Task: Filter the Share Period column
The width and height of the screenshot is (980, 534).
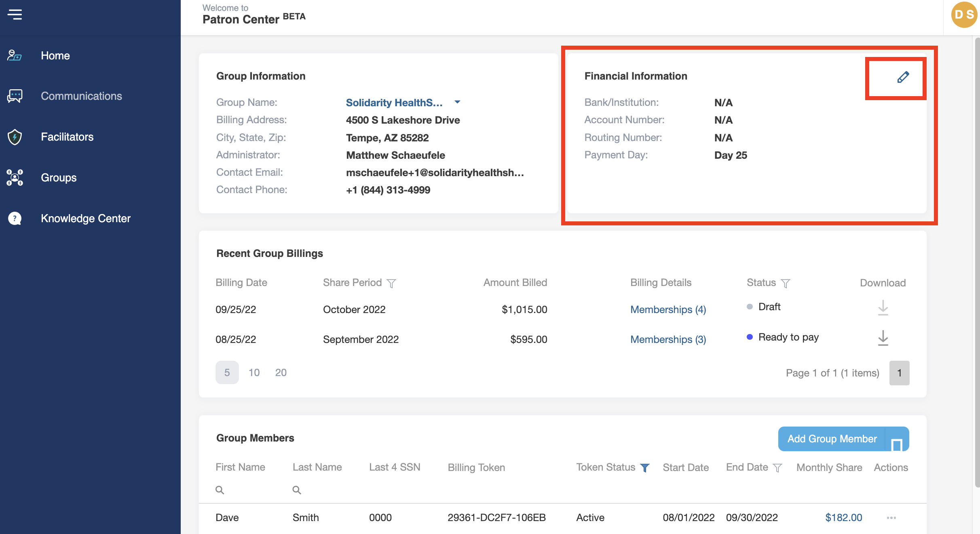Action: 391,283
